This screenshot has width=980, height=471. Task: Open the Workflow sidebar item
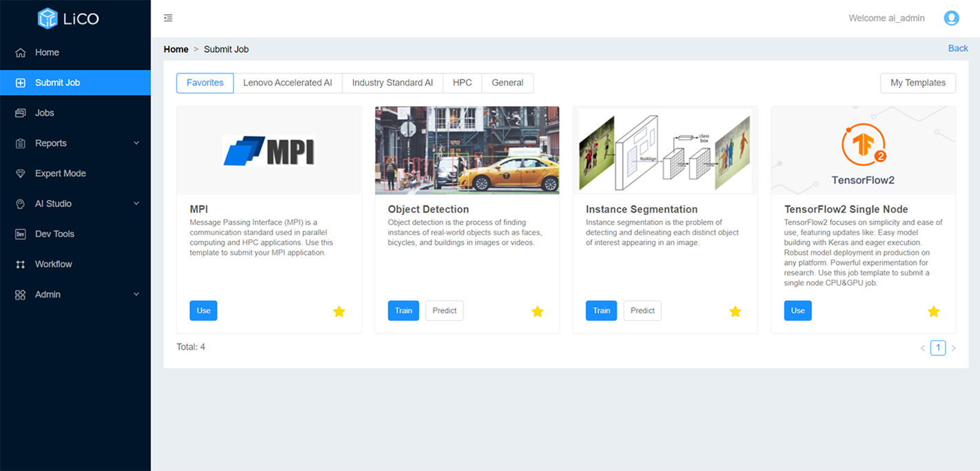pos(53,264)
